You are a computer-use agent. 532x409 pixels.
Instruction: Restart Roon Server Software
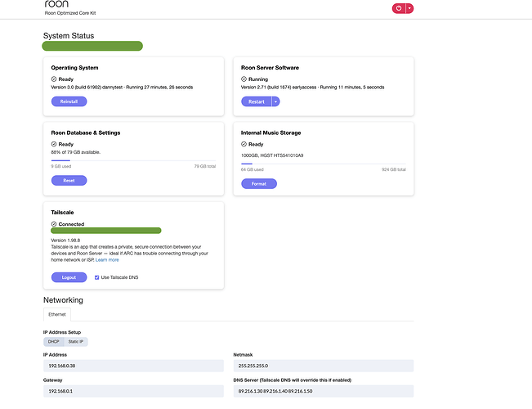pyautogui.click(x=256, y=101)
